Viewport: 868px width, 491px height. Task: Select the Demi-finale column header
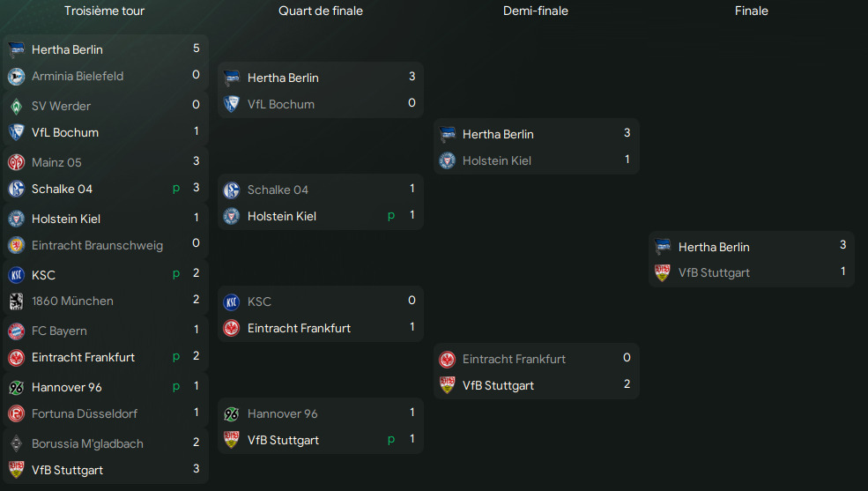(x=535, y=11)
